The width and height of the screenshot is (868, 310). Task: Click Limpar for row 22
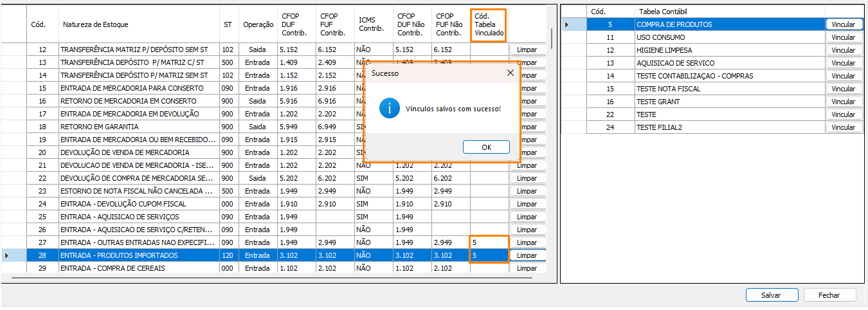[527, 178]
